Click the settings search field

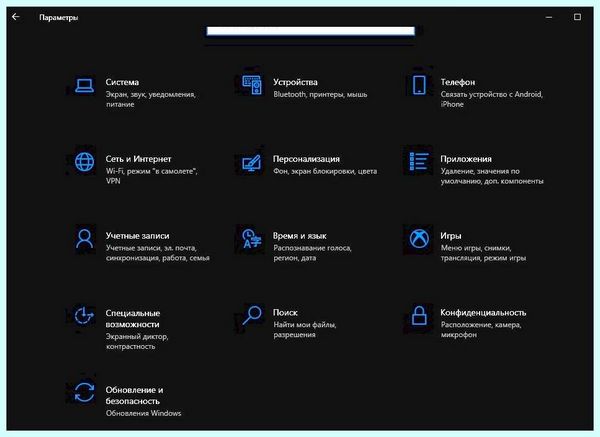310,31
